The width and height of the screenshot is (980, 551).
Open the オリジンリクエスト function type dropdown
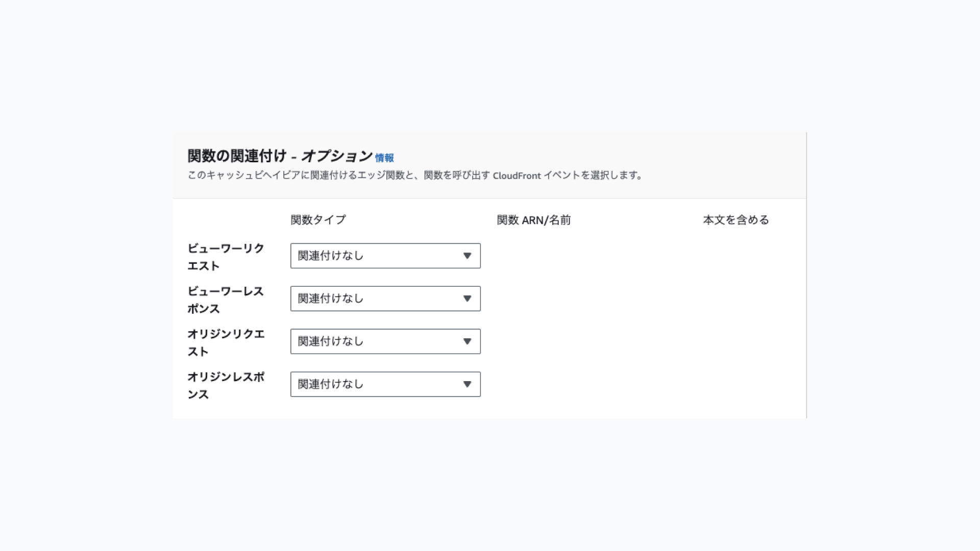385,341
